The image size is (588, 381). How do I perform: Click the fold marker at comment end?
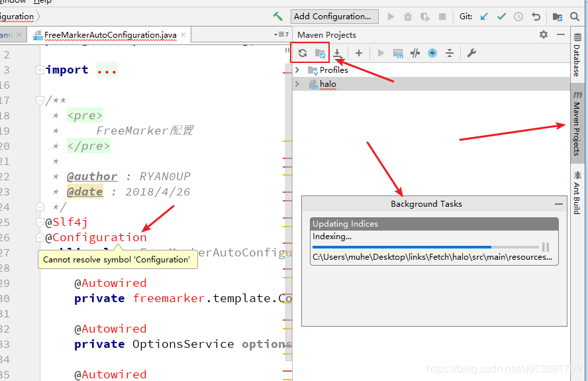[x=39, y=207]
